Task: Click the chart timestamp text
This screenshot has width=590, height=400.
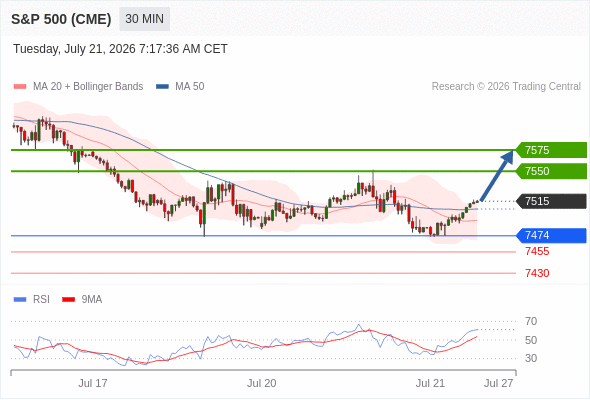Action: (x=120, y=49)
